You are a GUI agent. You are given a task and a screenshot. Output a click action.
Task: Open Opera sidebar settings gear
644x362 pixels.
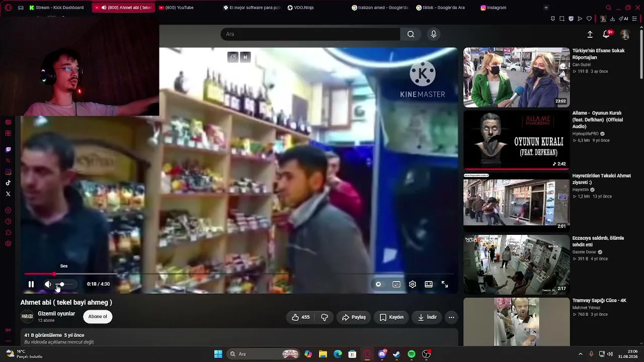point(8,244)
